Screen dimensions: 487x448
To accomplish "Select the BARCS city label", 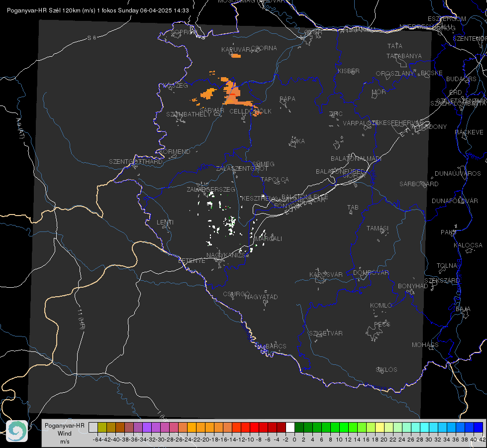I will [x=276, y=346].
